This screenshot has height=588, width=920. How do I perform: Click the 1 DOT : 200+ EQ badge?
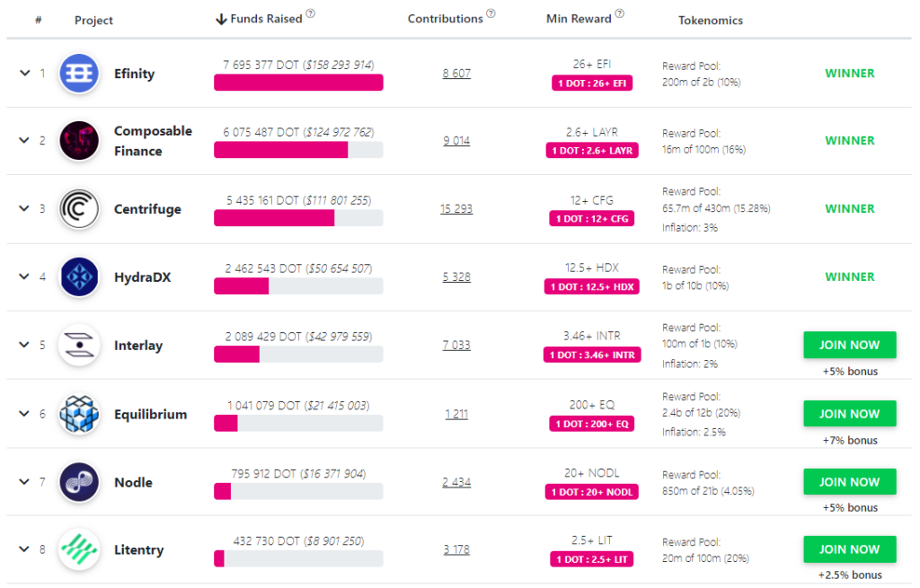(592, 424)
